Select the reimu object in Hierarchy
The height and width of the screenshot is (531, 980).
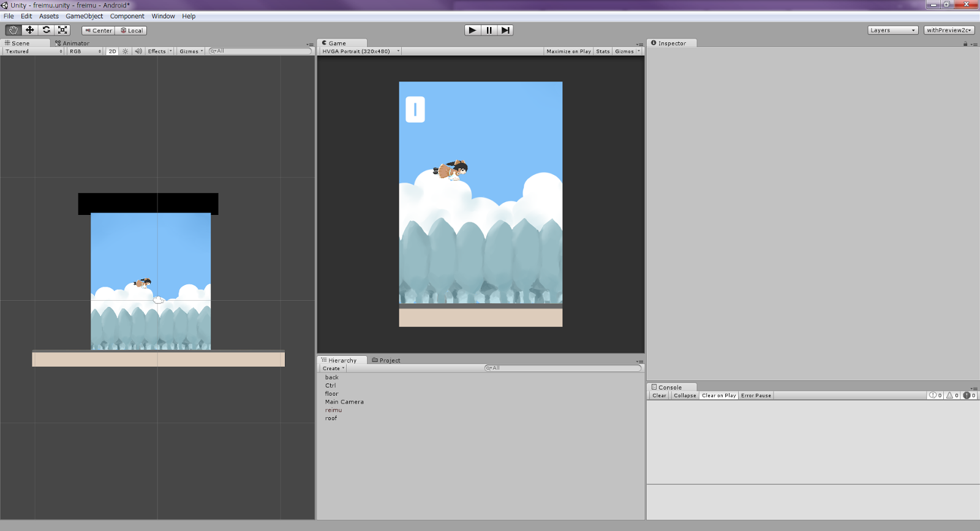pos(333,410)
